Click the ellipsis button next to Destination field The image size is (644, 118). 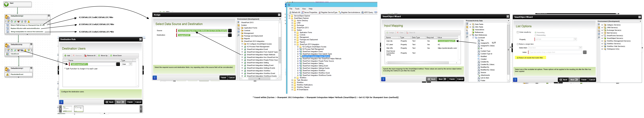pos(230,35)
